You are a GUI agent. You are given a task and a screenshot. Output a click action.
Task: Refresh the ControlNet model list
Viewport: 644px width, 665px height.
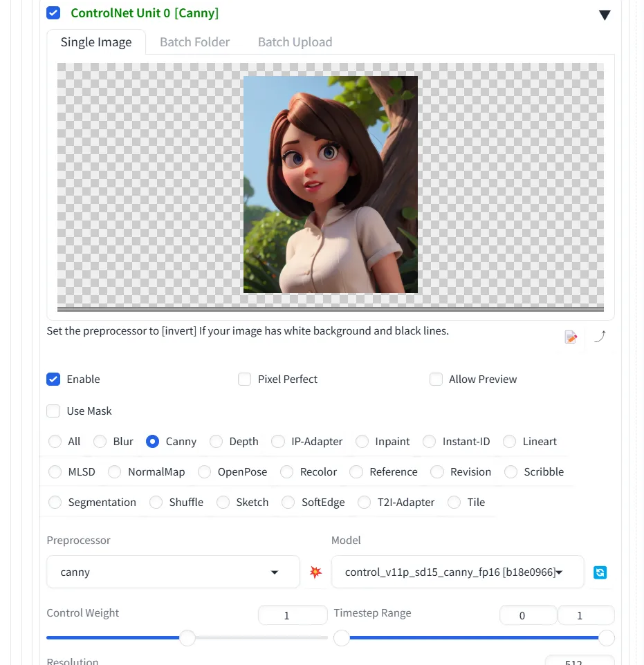(x=599, y=572)
